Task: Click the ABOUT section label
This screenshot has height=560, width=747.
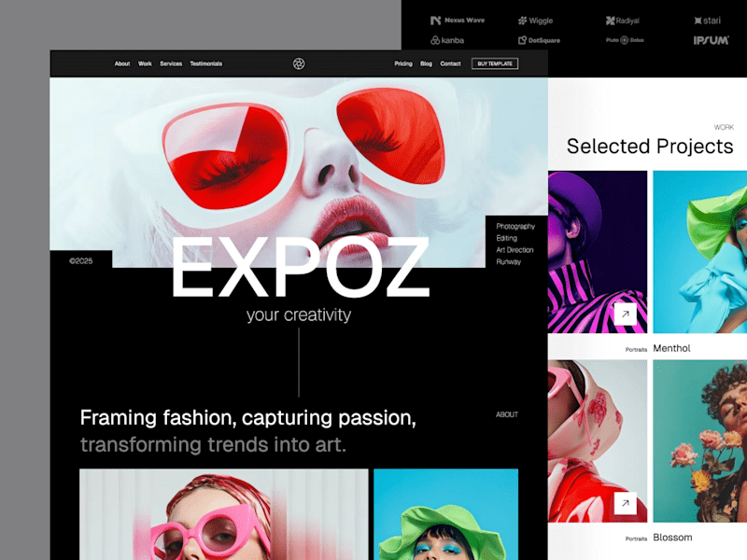Action: pos(507,414)
